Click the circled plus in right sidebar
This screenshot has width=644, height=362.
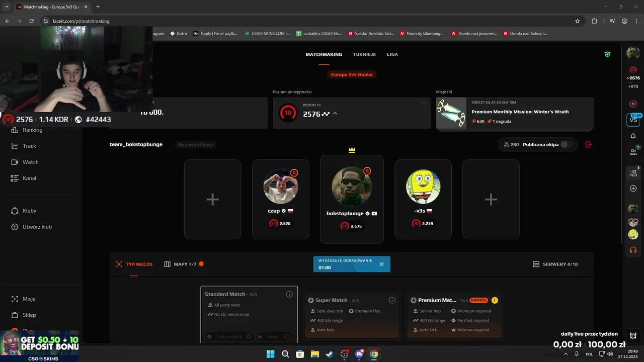point(633,189)
